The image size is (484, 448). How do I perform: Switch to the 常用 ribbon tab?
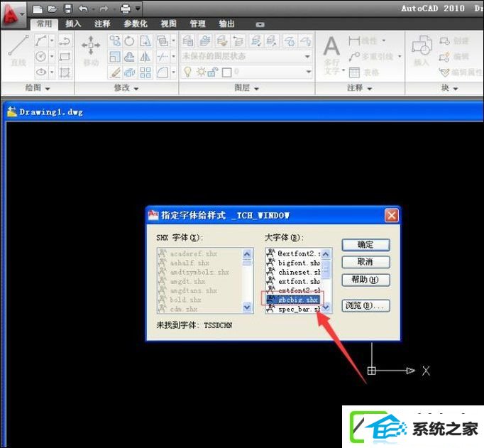pos(44,23)
